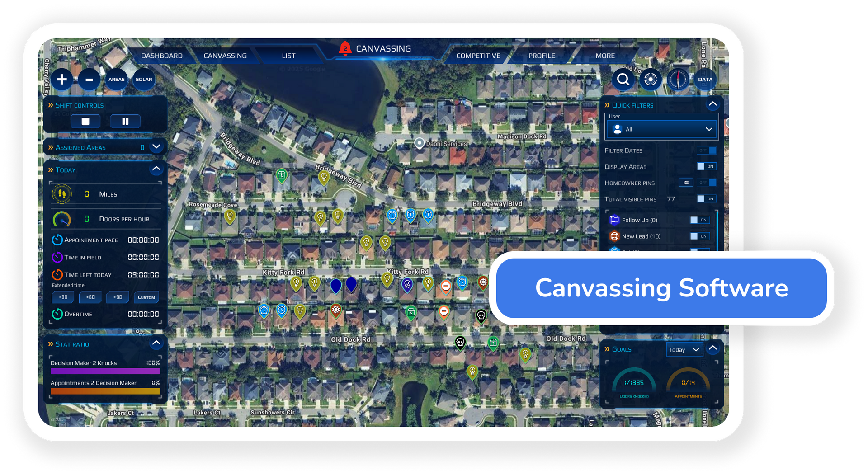
Task: Open the Competitive menu item
Action: (x=478, y=55)
